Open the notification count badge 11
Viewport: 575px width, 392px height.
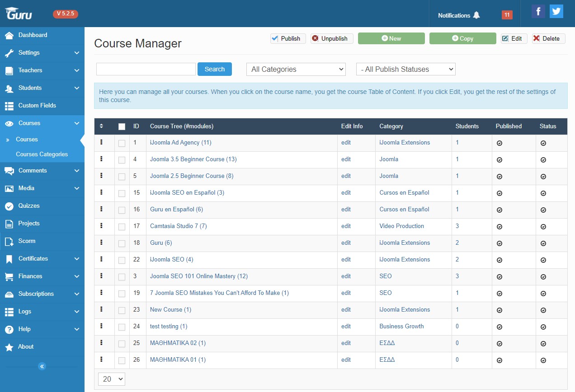click(507, 15)
